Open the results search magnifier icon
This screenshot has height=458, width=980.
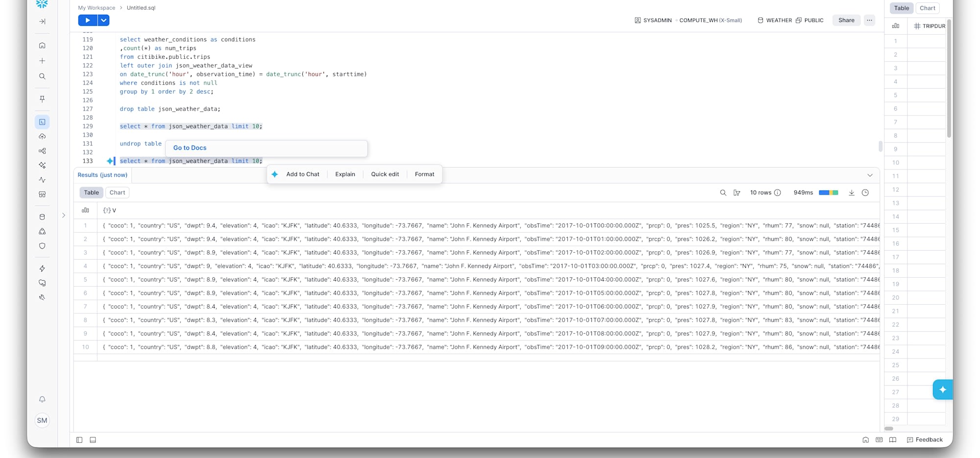tap(723, 193)
